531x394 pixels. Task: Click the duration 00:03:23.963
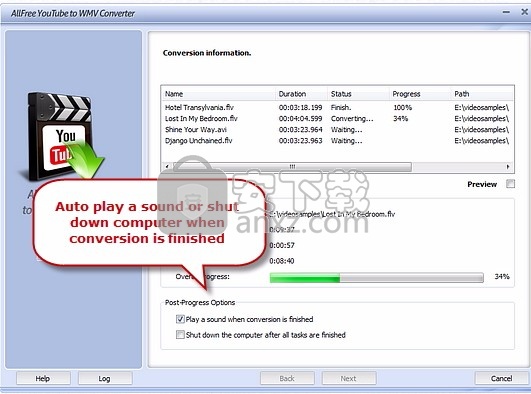point(300,141)
